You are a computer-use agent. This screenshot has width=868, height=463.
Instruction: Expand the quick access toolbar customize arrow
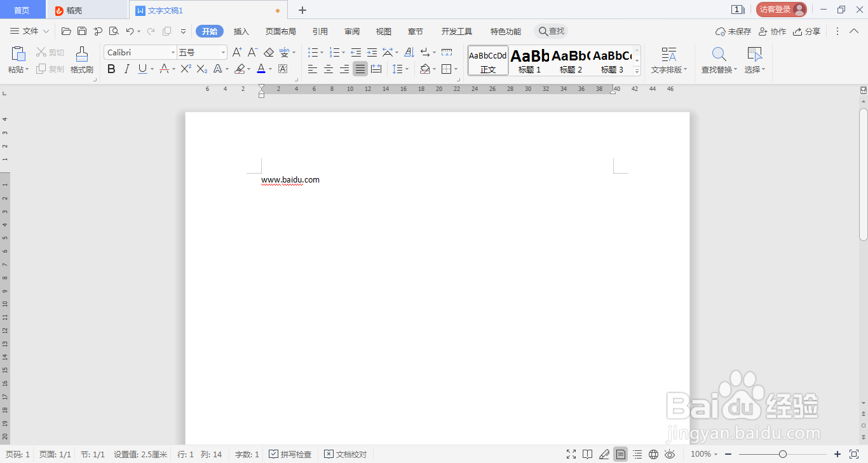click(183, 31)
